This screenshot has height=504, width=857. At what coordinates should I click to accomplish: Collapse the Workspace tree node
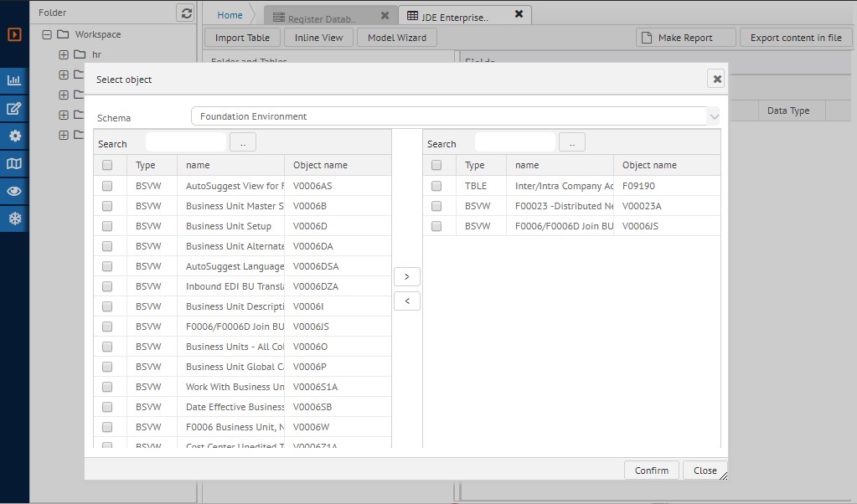click(47, 34)
